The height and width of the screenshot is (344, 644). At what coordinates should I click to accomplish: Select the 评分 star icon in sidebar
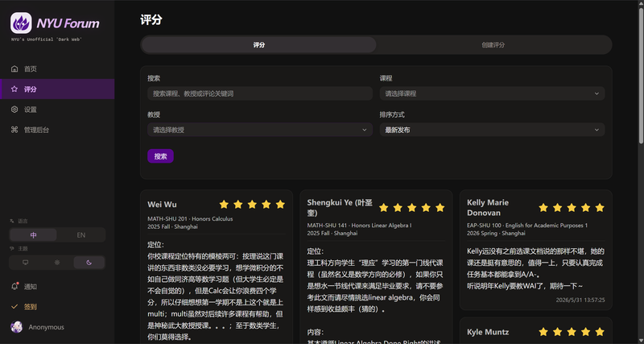pos(14,89)
